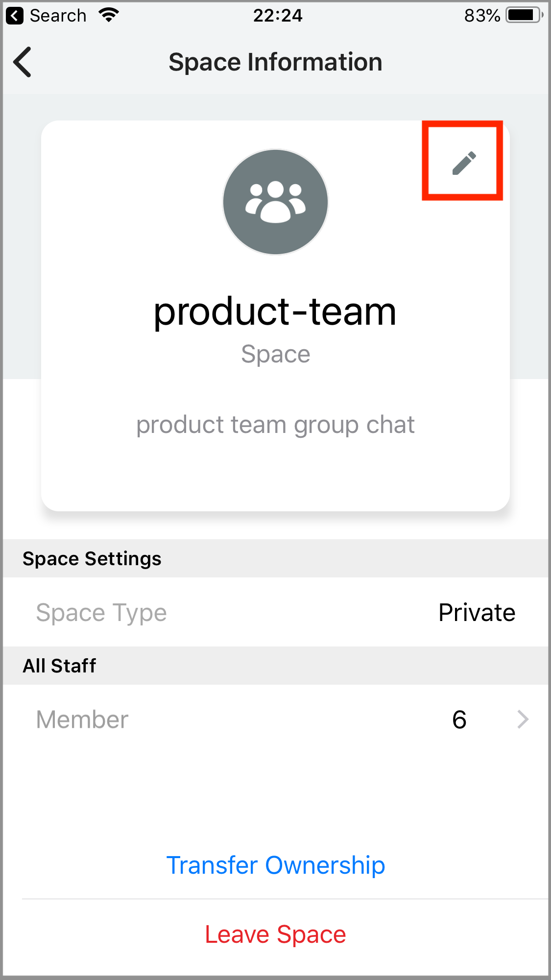
Task: Tap the All Staff section header
Action: coord(59,666)
